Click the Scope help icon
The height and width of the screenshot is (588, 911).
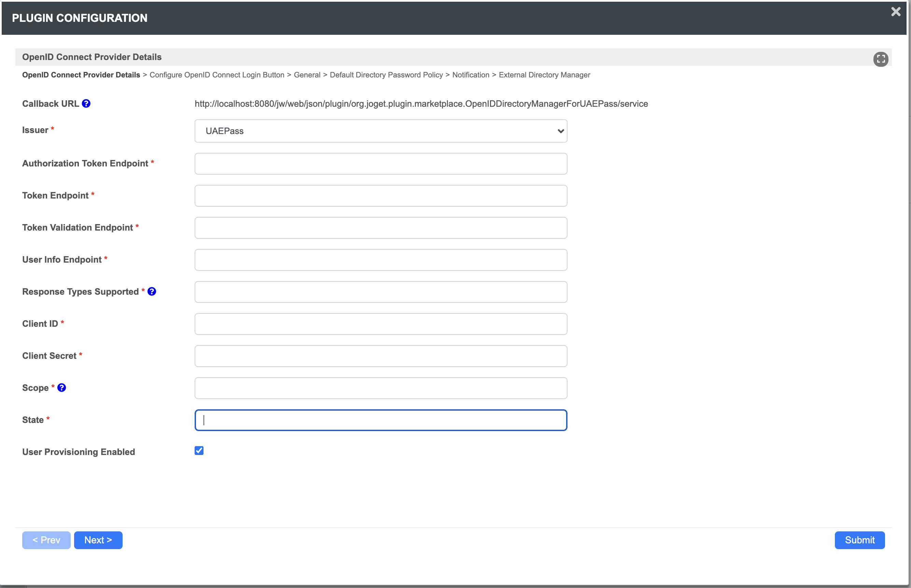(61, 387)
